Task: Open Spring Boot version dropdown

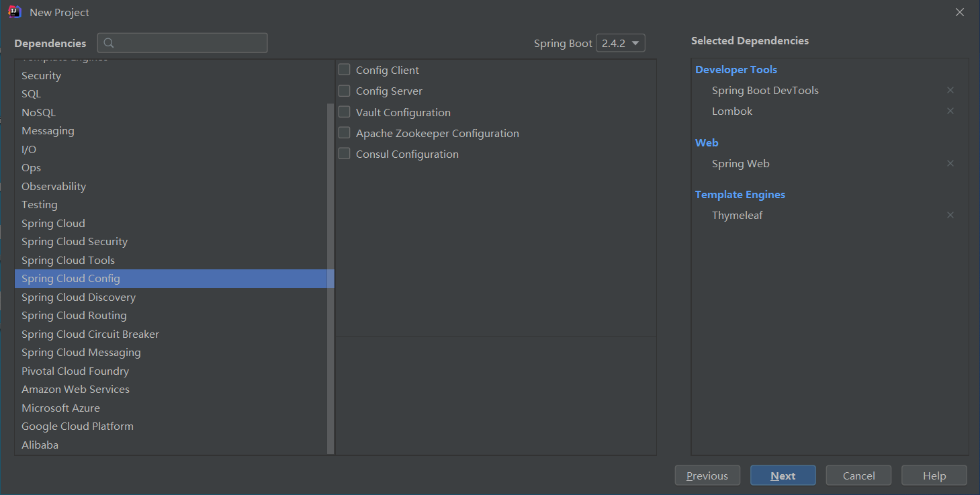Action: point(621,43)
